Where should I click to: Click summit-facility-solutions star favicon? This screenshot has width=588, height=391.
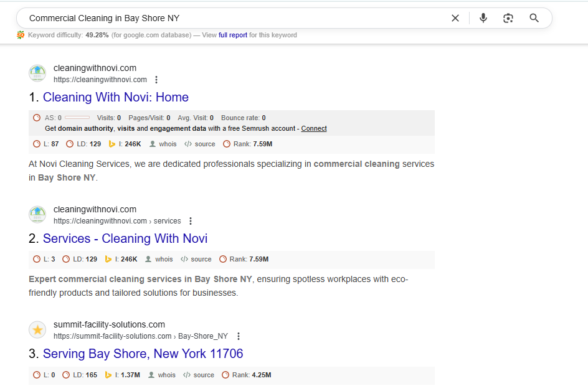37,330
